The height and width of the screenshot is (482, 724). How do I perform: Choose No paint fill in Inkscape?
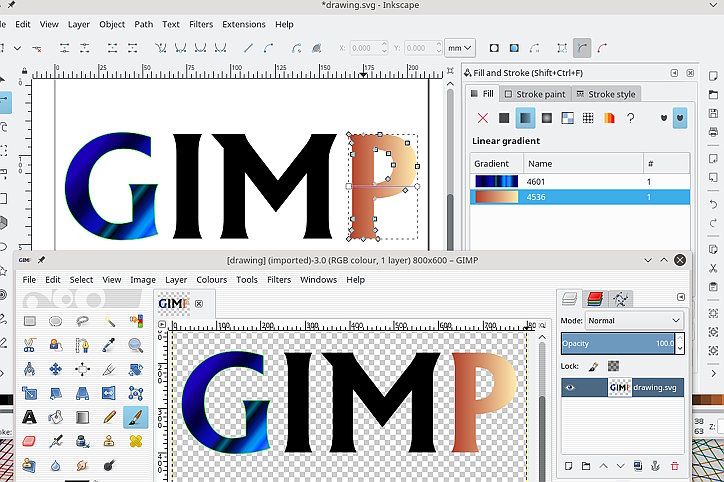tap(483, 118)
